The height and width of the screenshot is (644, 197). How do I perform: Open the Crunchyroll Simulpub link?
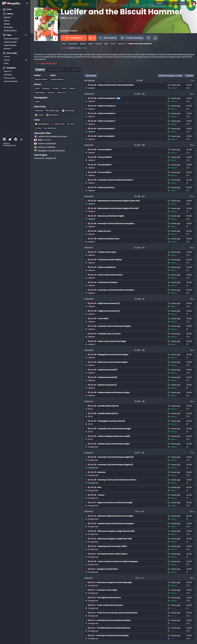coord(48,63)
